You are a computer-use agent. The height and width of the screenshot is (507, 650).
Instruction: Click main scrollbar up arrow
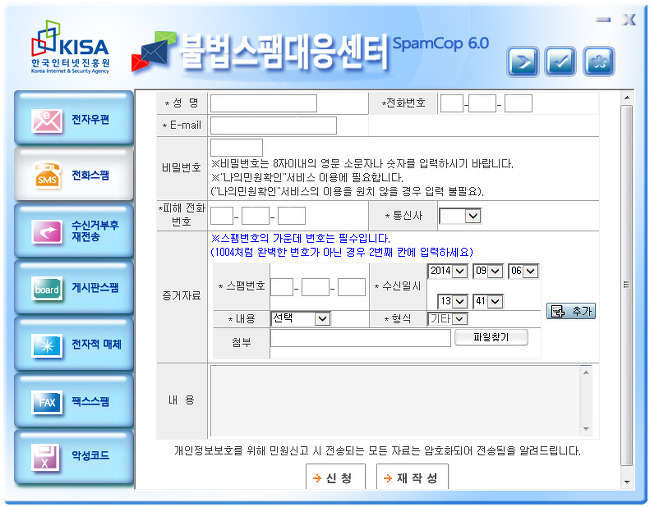[x=626, y=98]
